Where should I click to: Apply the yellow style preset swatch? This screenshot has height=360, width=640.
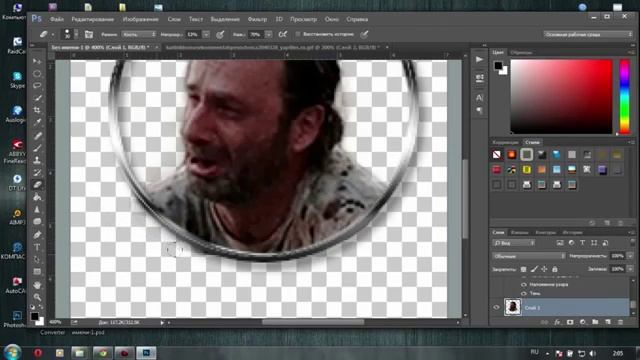point(527,169)
